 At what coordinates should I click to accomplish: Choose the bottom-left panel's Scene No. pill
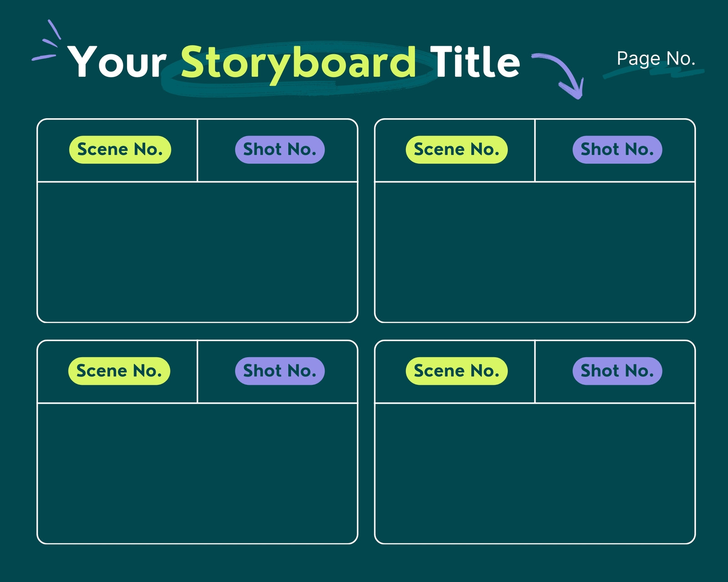(x=119, y=371)
